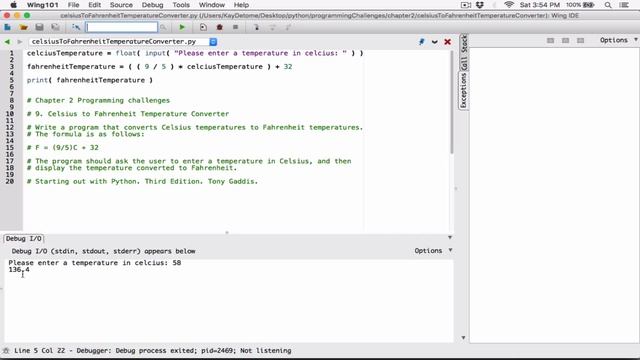Open the Window menu

pyautogui.click(x=211, y=5)
